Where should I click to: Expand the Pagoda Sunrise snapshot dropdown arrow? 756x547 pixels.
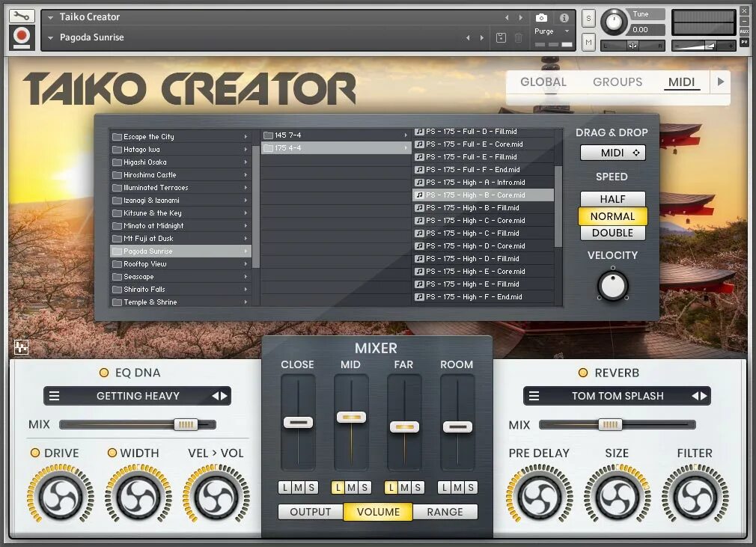50,37
